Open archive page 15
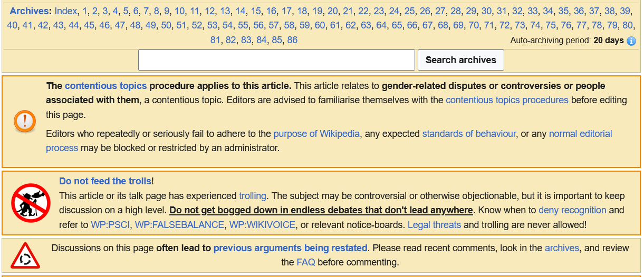This screenshot has width=644, height=277. pyautogui.click(x=256, y=11)
